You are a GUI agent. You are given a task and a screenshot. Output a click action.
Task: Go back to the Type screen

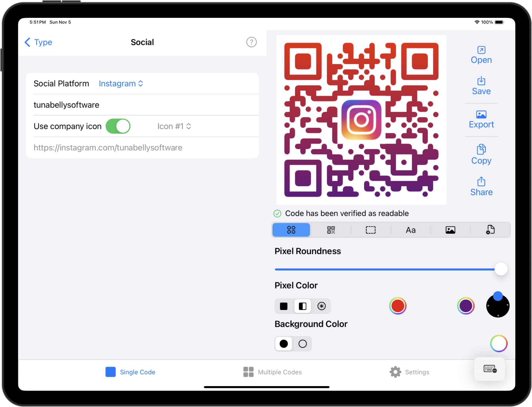point(38,42)
